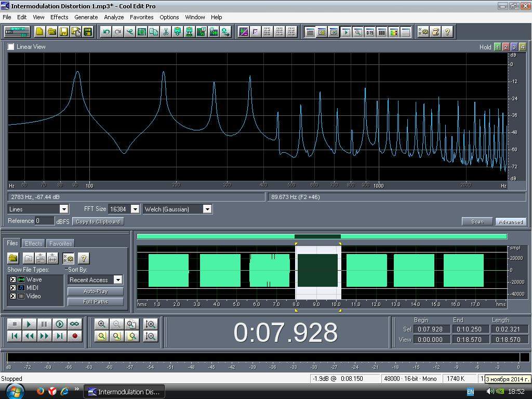532x399 pixels.
Task: Switch to the Effects tab in side panel
Action: coord(34,243)
